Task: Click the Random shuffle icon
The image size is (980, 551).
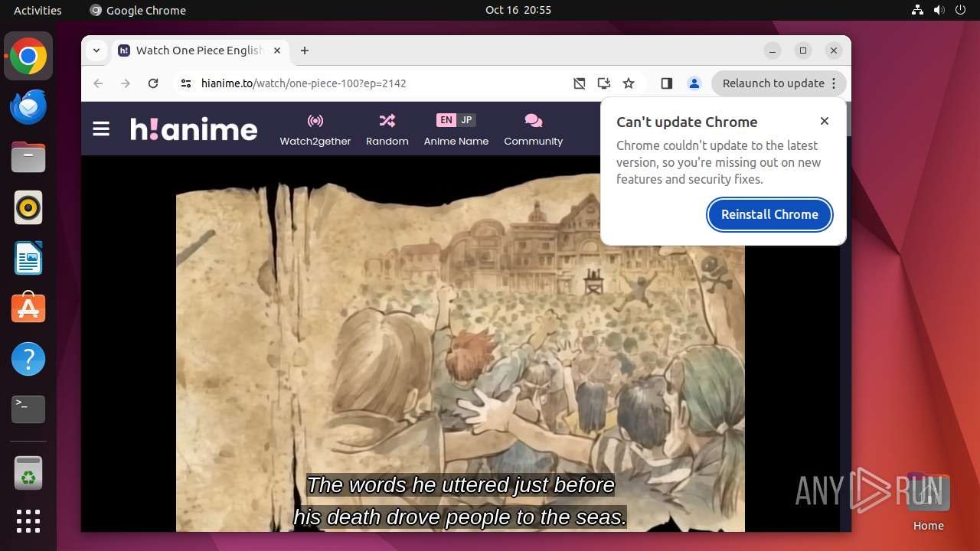Action: (x=387, y=121)
